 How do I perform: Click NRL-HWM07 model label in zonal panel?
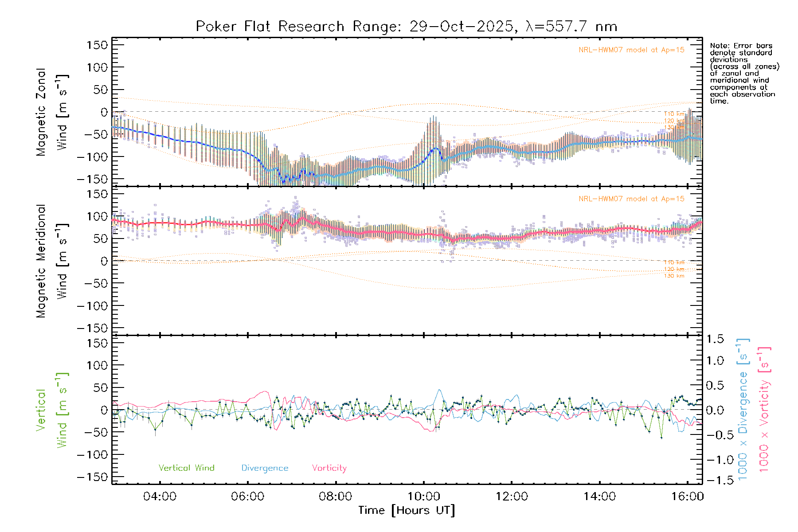pyautogui.click(x=631, y=50)
